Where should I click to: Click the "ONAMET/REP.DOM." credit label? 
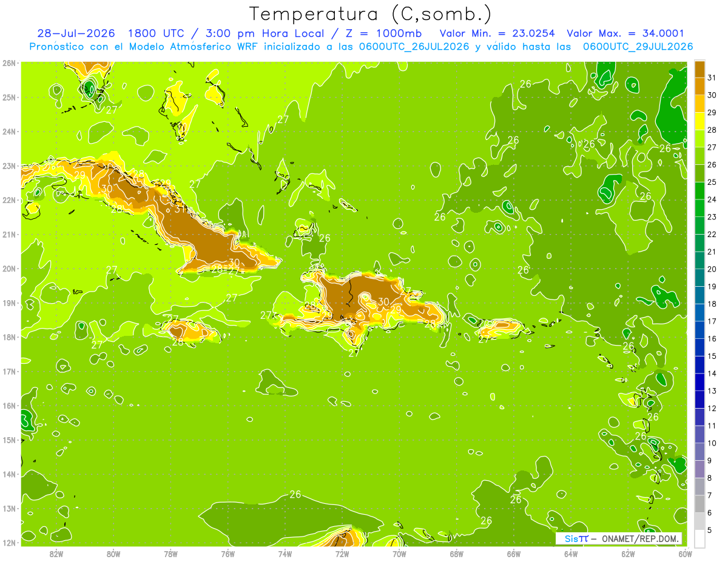(x=641, y=538)
